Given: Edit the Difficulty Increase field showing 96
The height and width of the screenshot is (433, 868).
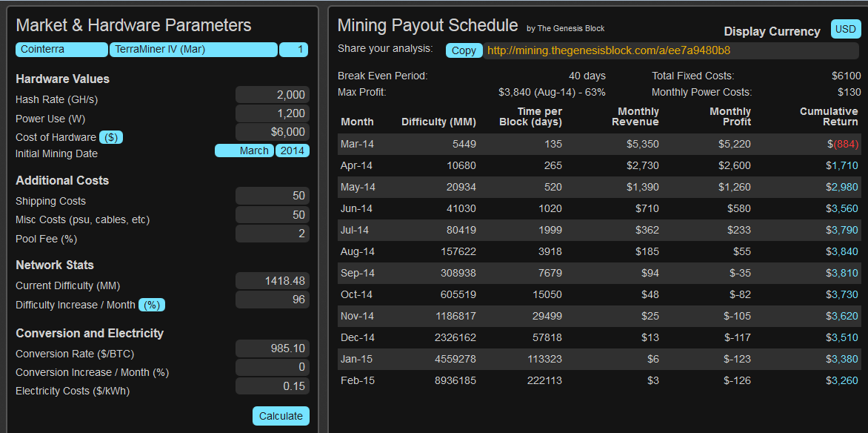Looking at the screenshot, I should [x=273, y=300].
